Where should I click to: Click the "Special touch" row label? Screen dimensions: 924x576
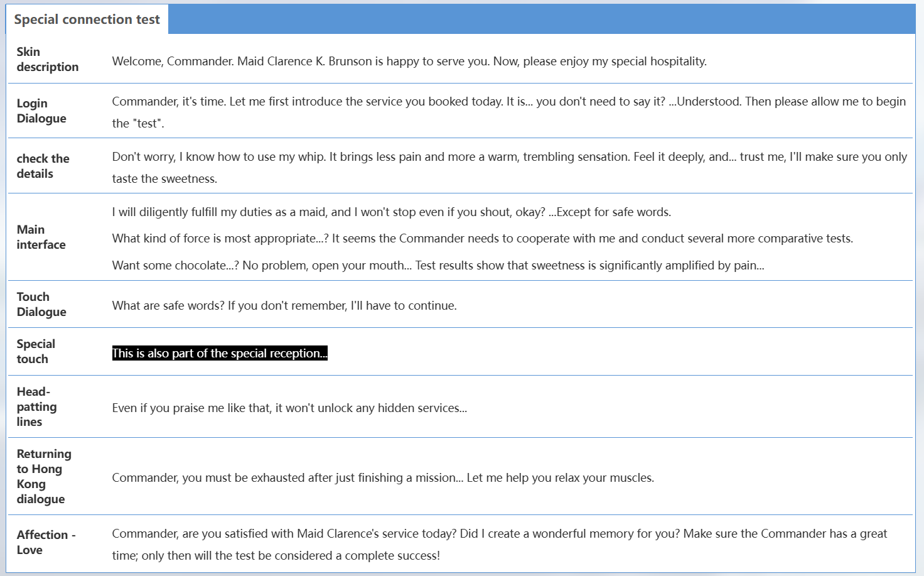coord(36,351)
